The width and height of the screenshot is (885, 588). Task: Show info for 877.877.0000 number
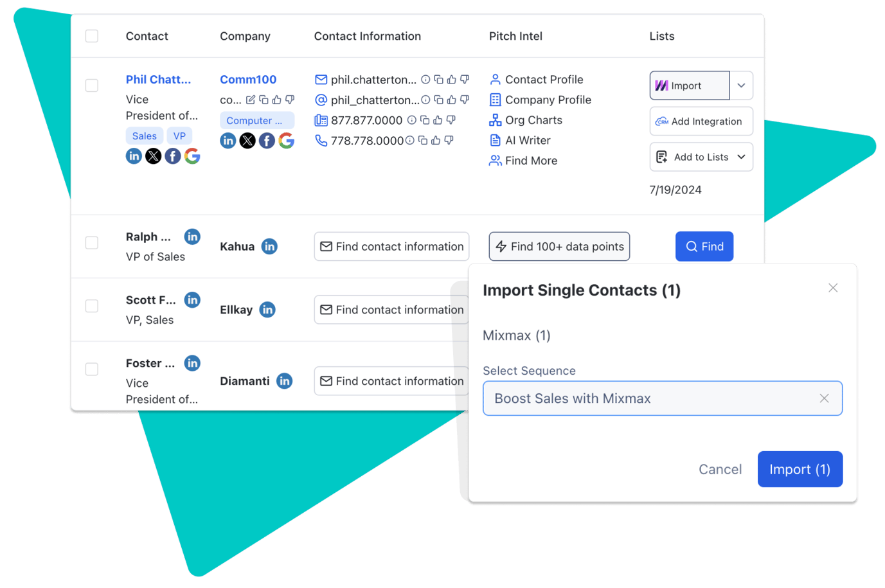coord(412,120)
